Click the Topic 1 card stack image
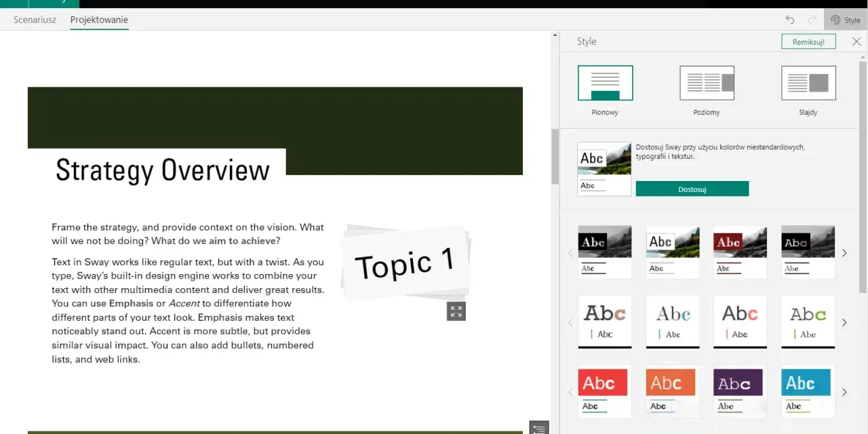Image resolution: width=868 pixels, height=434 pixels. pos(406,263)
